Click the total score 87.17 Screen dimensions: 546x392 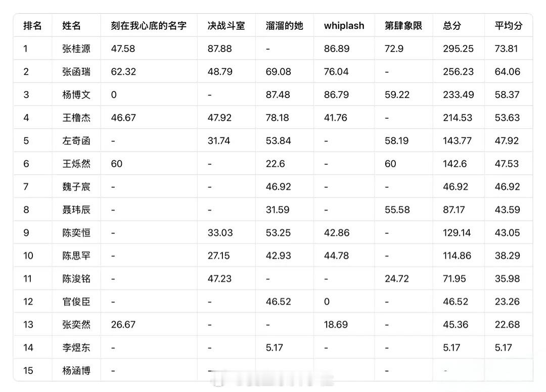click(x=453, y=210)
